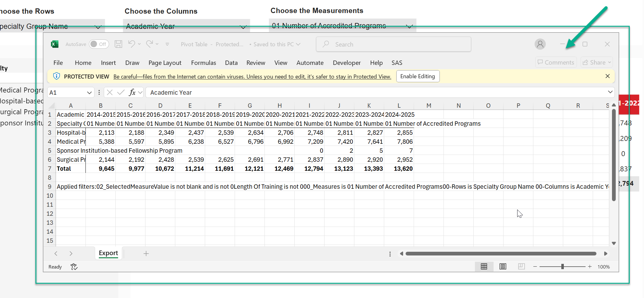Viewport: 644px width, 298px height.
Task: Select row header 7
Action: click(49, 169)
